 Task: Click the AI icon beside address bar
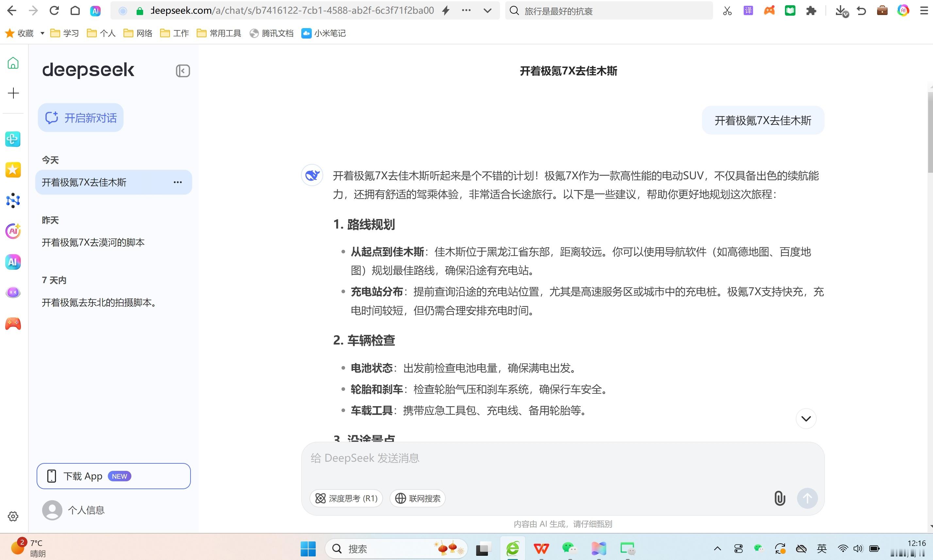click(95, 11)
